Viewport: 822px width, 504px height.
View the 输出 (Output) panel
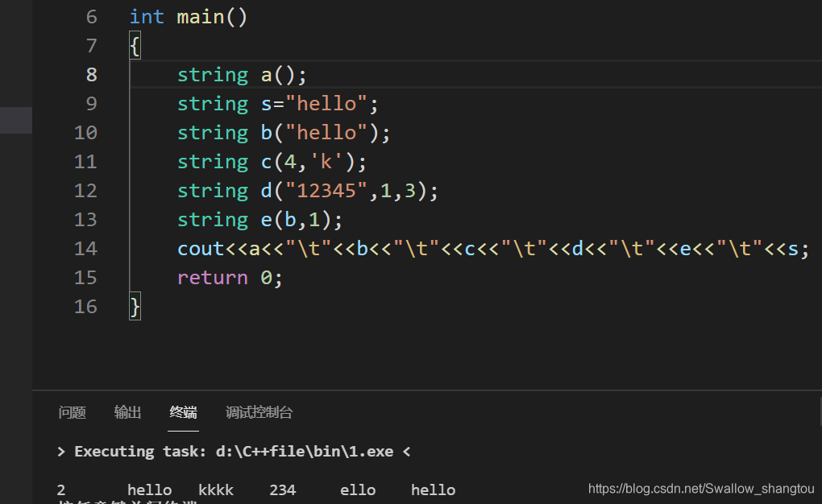point(127,412)
